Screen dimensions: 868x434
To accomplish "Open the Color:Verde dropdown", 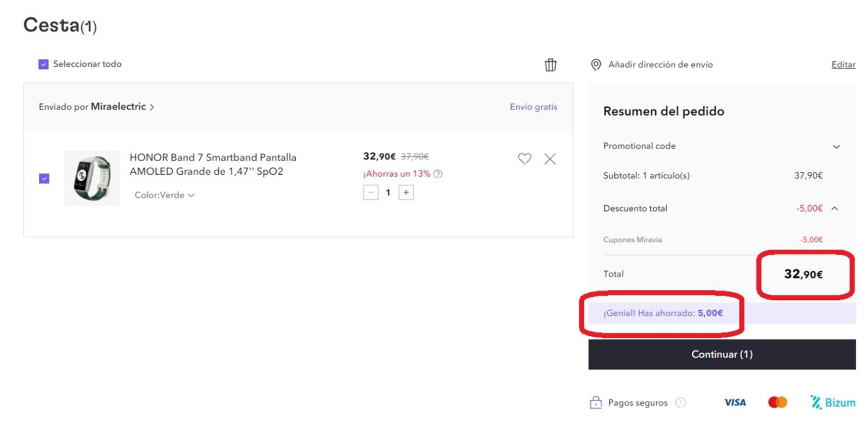I will click(164, 195).
